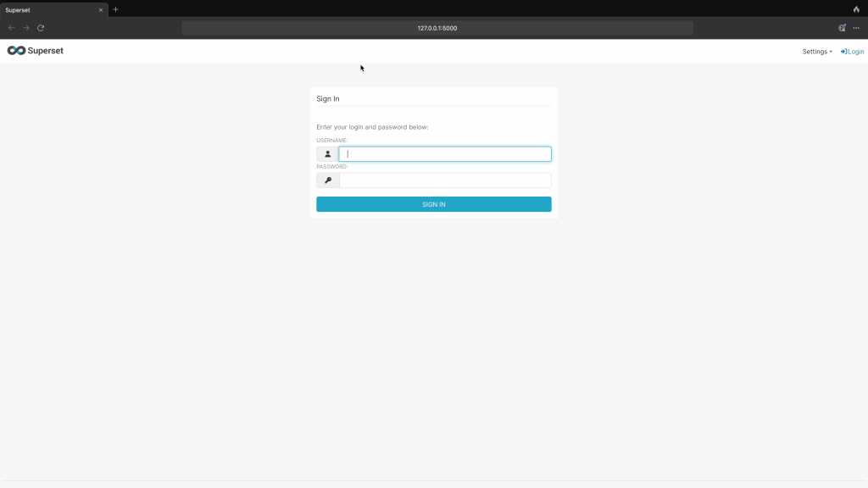Reload the page with the refresh icon
Image resolution: width=868 pixels, height=488 pixels.
tap(41, 28)
